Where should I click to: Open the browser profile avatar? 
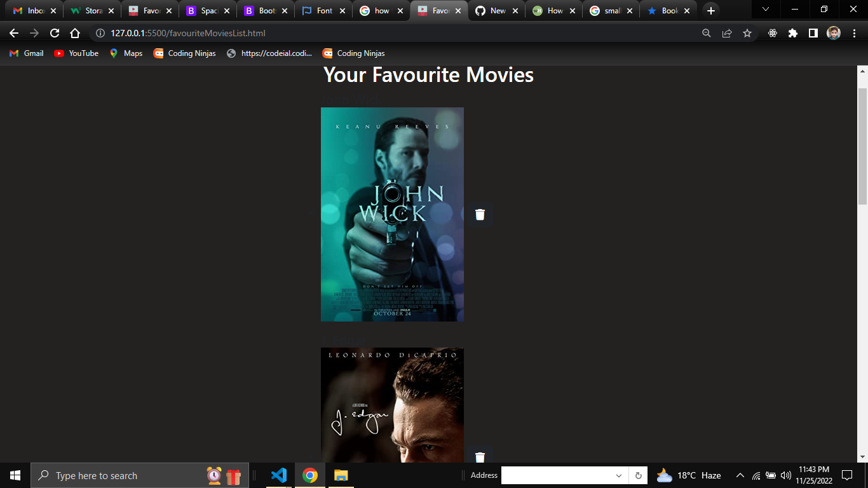coord(833,32)
